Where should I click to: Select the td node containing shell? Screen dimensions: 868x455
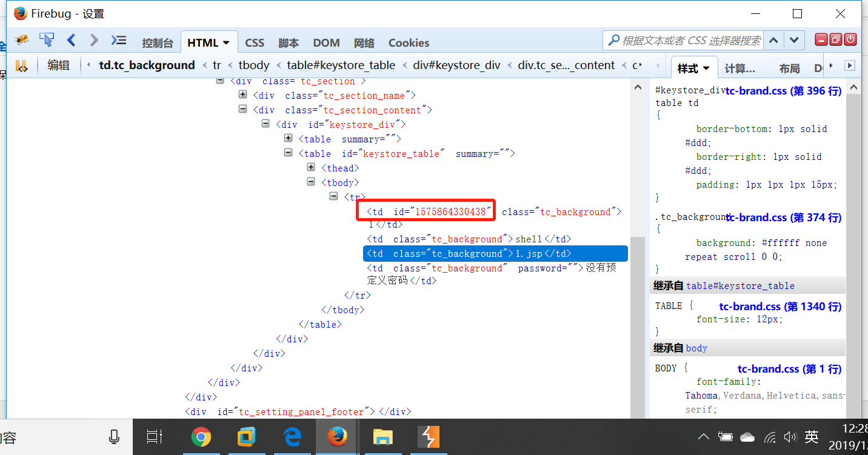pos(469,239)
